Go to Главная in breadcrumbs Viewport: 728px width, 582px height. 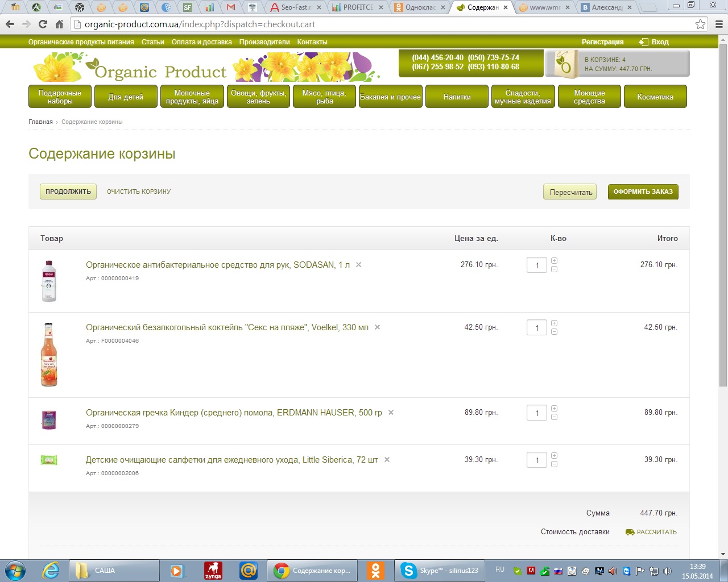point(40,122)
